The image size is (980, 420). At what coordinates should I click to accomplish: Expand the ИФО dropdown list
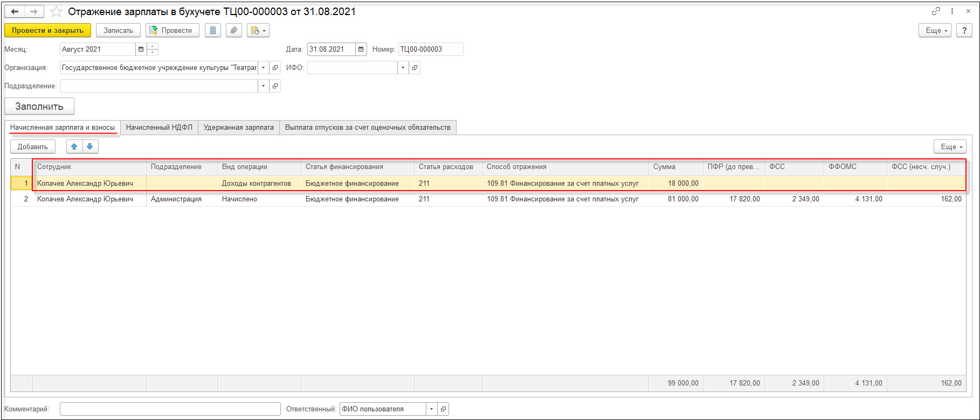(403, 67)
